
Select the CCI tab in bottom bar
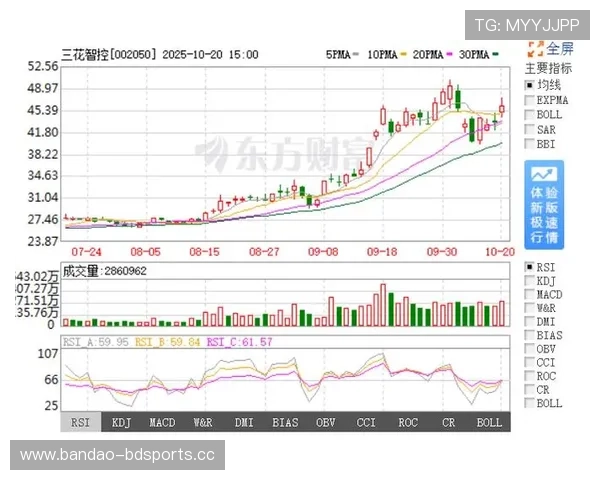pos(366,423)
